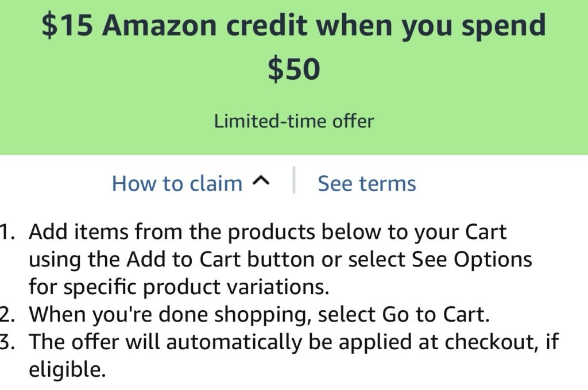The height and width of the screenshot is (390, 588).
Task: Click the word eligible on the last line
Action: click(67, 369)
